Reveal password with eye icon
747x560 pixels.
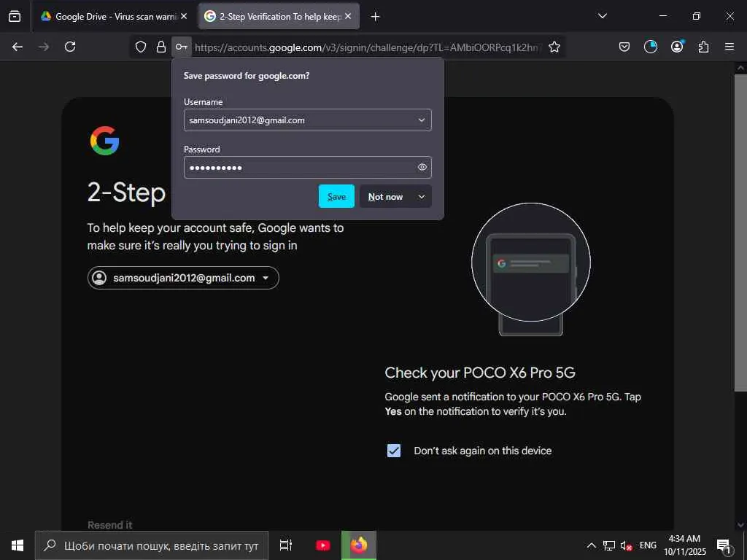422,167
